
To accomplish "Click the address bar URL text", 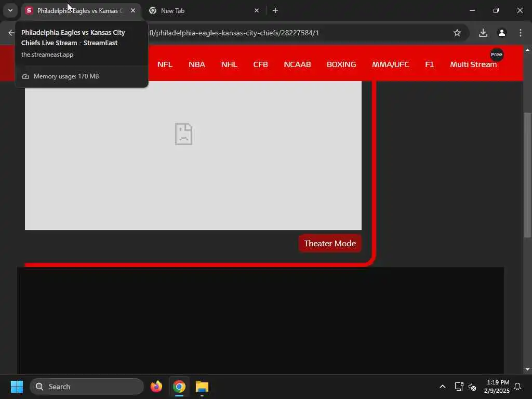I will point(234,33).
